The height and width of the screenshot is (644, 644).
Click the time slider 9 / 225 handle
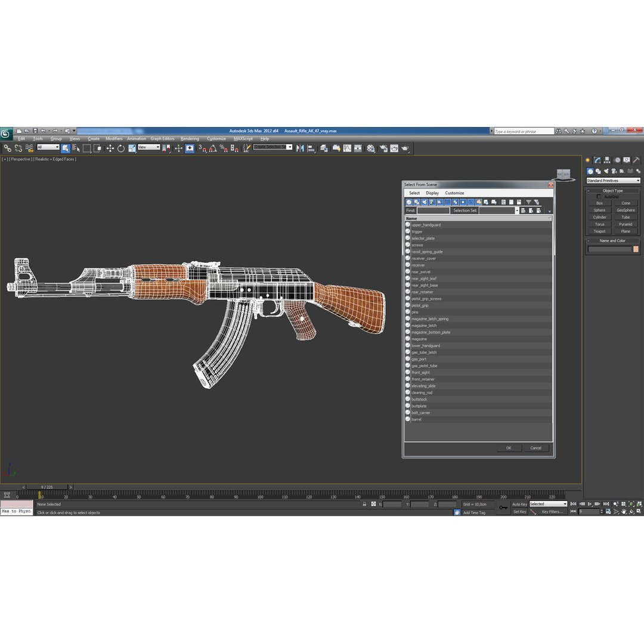pyautogui.click(x=47, y=487)
